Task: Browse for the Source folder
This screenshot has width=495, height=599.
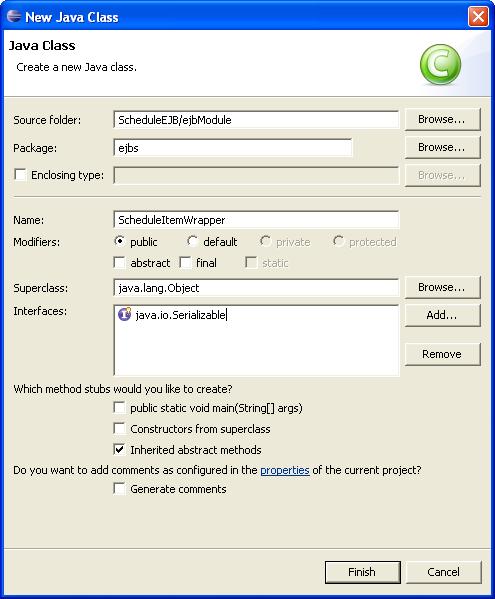Action: point(442,119)
